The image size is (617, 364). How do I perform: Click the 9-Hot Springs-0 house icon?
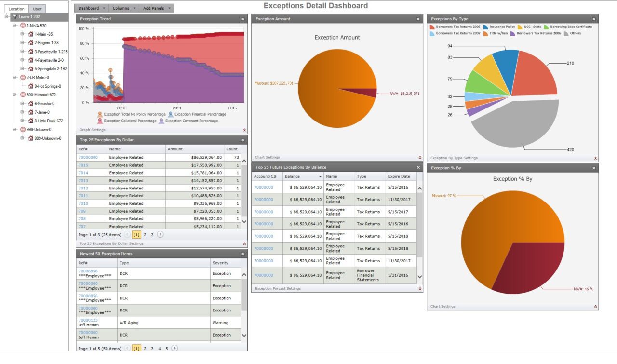pyautogui.click(x=31, y=86)
